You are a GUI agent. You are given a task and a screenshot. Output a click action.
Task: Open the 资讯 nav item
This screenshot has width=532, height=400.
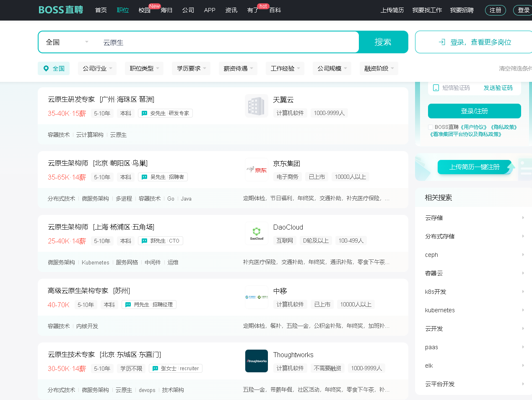click(231, 10)
